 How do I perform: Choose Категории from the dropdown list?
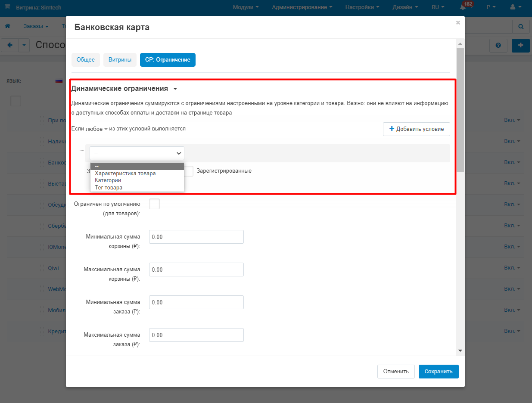pyautogui.click(x=137, y=180)
